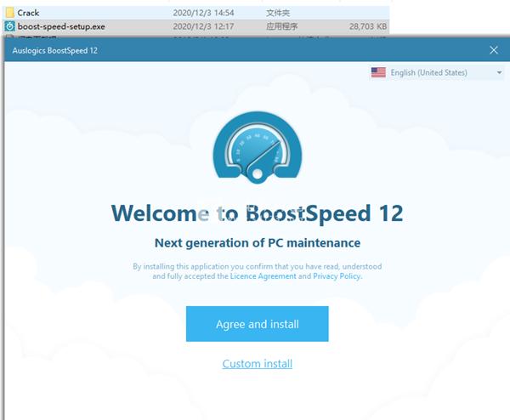Screen dimensions: 510x420
Task: Click the 2020/12/3 14:54 date entry
Action: coord(203,13)
